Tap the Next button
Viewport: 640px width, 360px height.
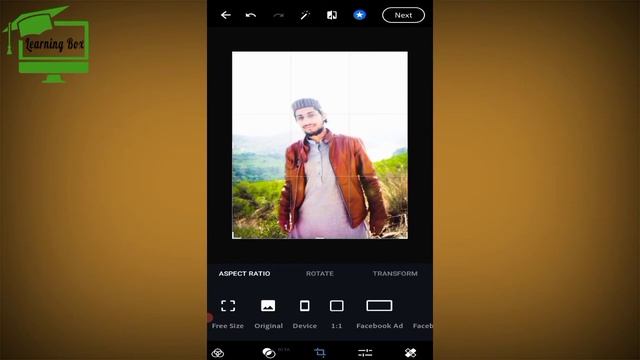click(x=403, y=15)
